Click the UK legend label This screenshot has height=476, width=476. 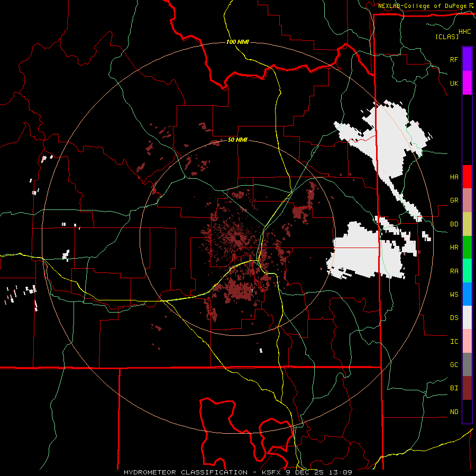tap(454, 83)
